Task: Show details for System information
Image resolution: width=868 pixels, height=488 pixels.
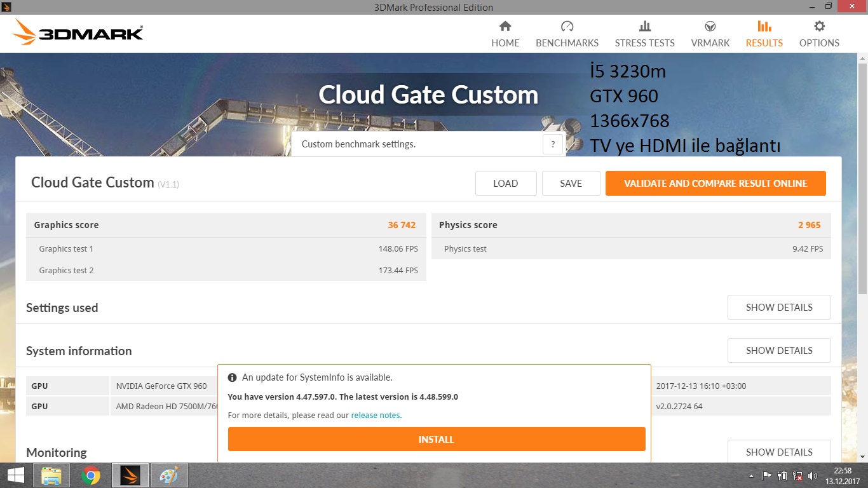Action: coord(779,350)
